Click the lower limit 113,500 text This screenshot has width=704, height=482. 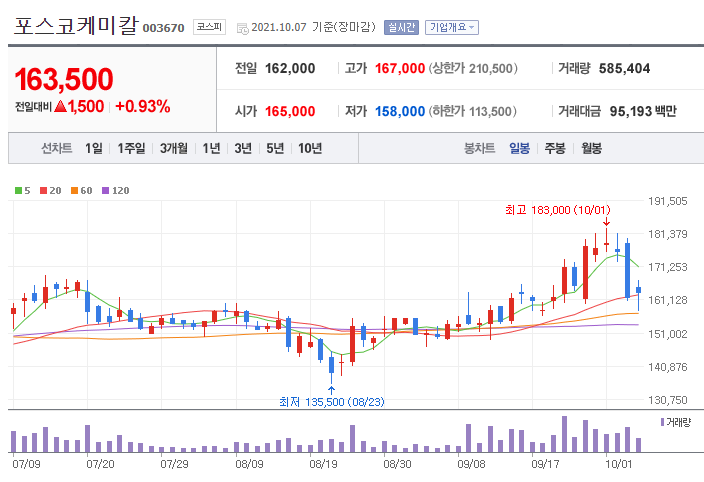[x=473, y=111]
